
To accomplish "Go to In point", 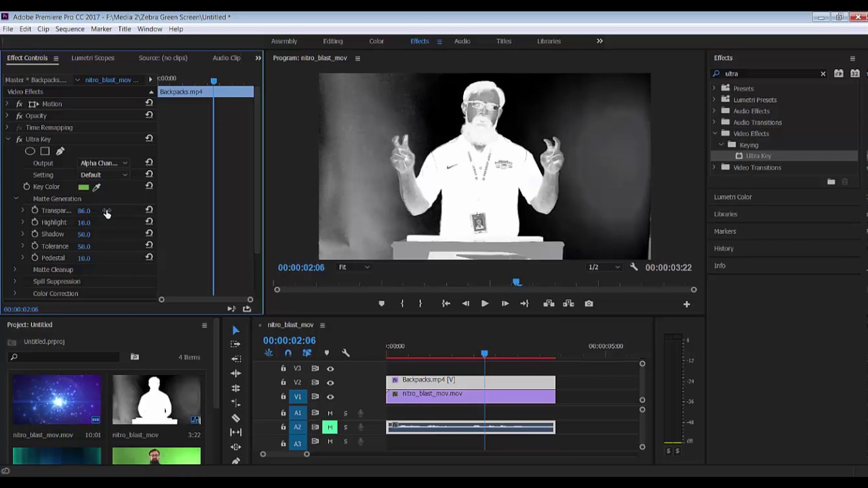I will click(446, 304).
